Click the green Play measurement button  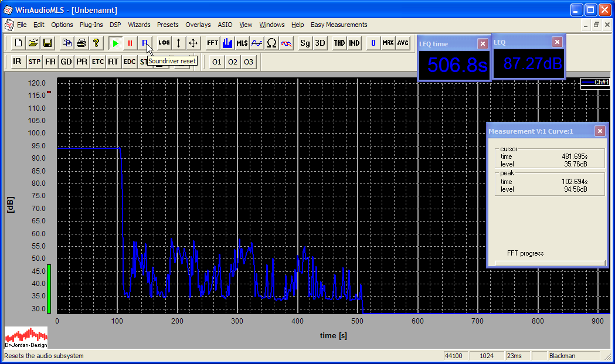click(x=115, y=43)
